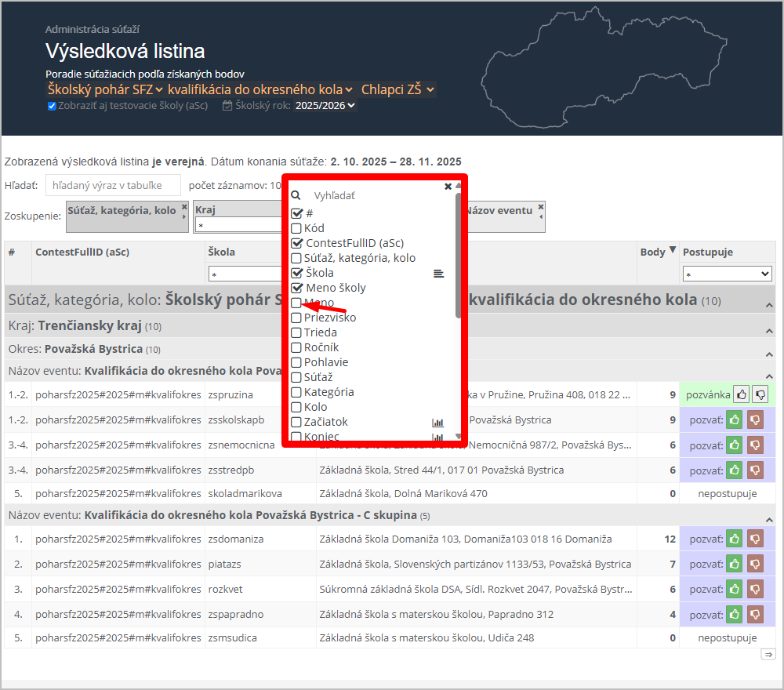Remove the Súťaž, kategória, kolo grouping chip
Screen dimensions: 784x690
[184, 208]
